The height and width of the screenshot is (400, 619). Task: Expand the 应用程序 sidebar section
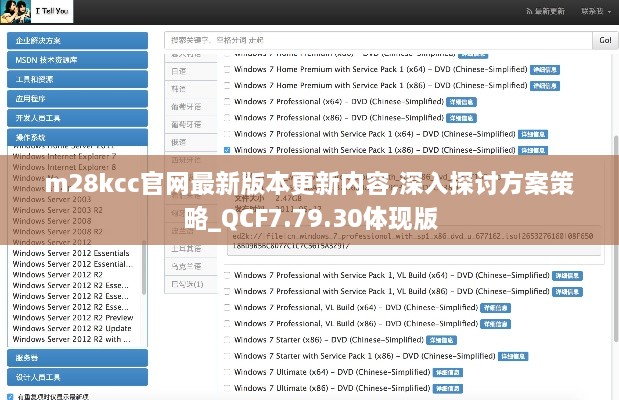(x=77, y=99)
